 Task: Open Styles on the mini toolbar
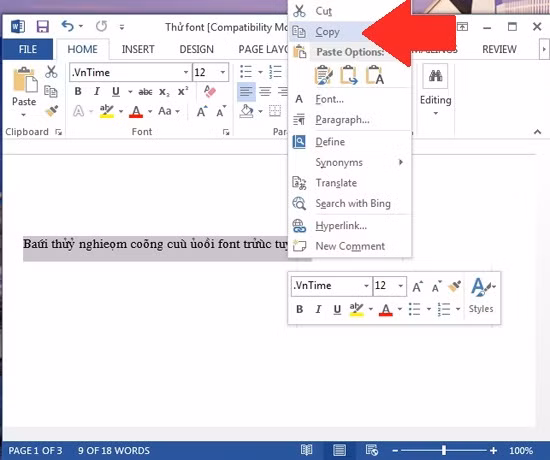pyautogui.click(x=481, y=296)
